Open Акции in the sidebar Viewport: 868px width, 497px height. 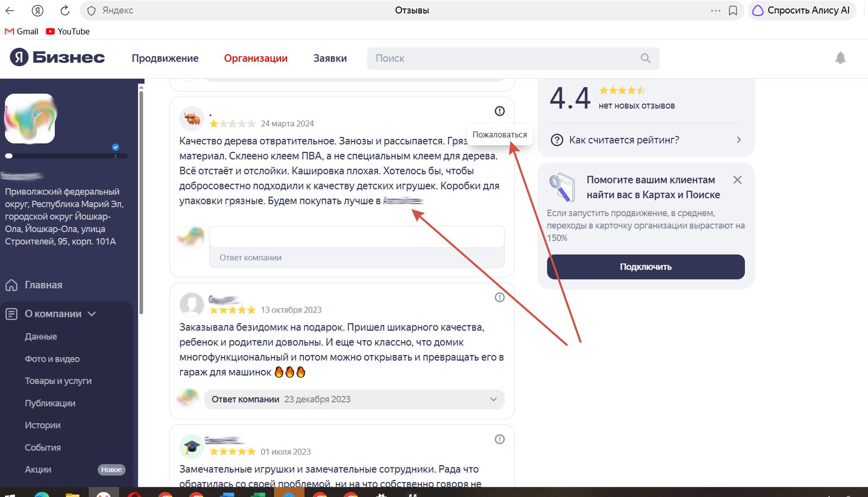pos(38,469)
